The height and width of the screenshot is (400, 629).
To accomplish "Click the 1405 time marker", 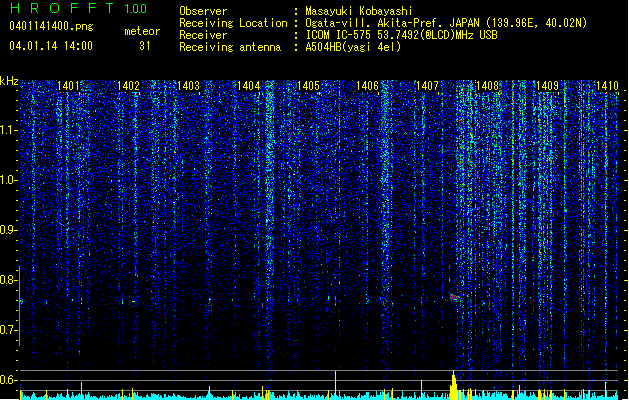I will [308, 85].
